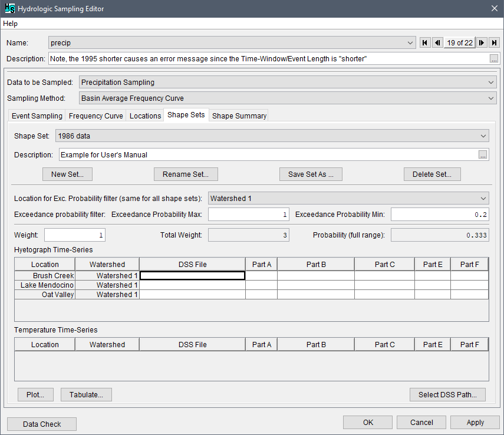Click the Exceedance Probability Min field
The width and height of the screenshot is (504, 435).
[x=440, y=215]
